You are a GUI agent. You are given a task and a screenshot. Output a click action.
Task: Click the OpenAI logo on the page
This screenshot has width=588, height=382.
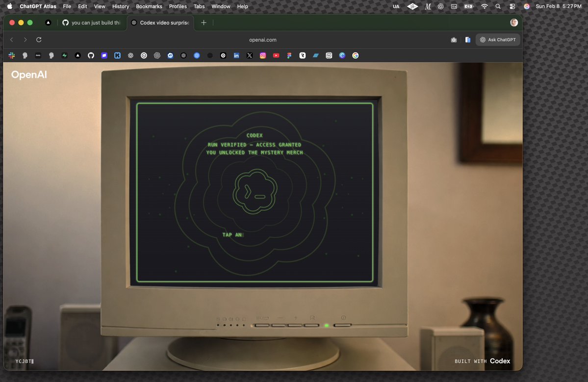[x=29, y=75]
